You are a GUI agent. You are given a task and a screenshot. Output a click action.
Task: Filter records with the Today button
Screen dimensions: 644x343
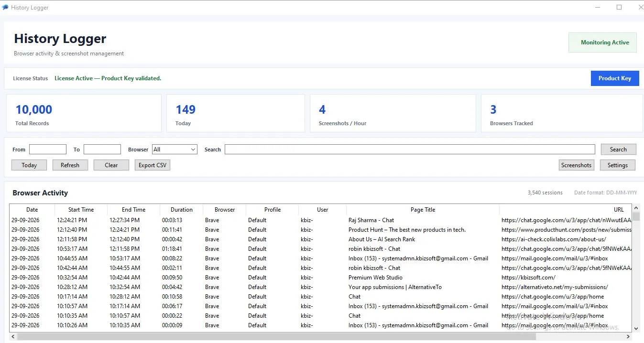(x=29, y=165)
